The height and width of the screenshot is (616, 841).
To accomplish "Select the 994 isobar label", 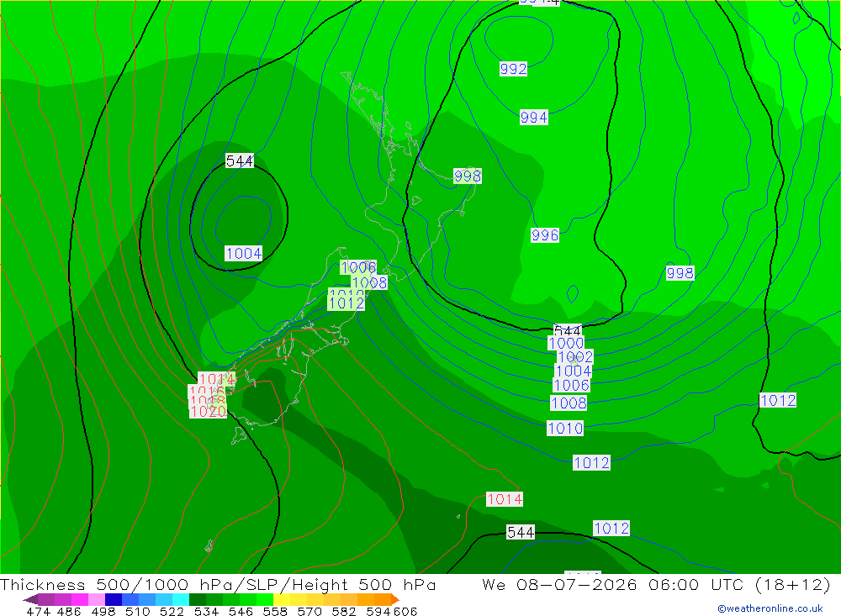I will tap(534, 118).
